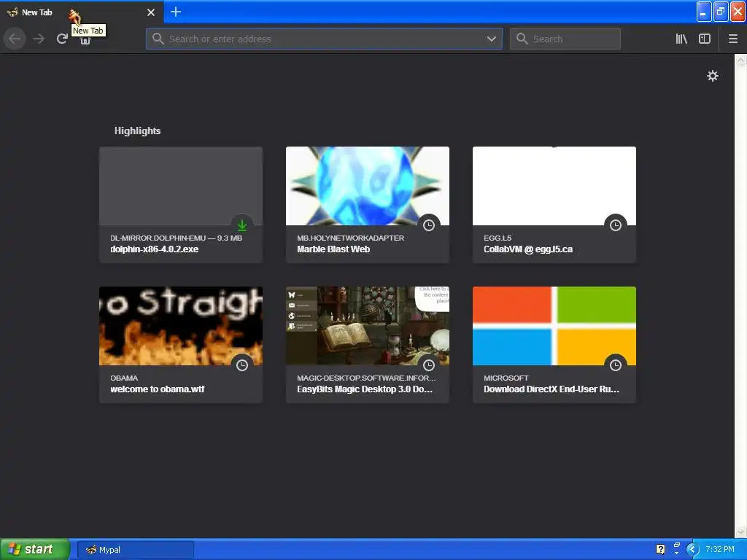Go forward using the forward arrow
The image size is (747, 560).
[x=39, y=39]
